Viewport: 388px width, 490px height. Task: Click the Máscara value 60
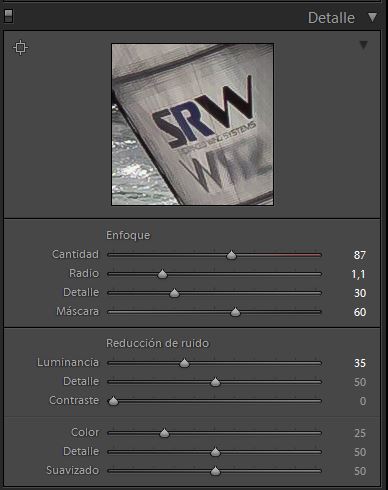point(360,312)
